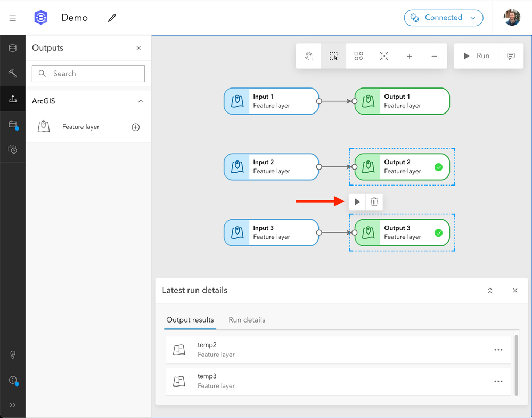Select the Output results tab
Image resolution: width=532 pixels, height=418 pixels.
click(190, 320)
